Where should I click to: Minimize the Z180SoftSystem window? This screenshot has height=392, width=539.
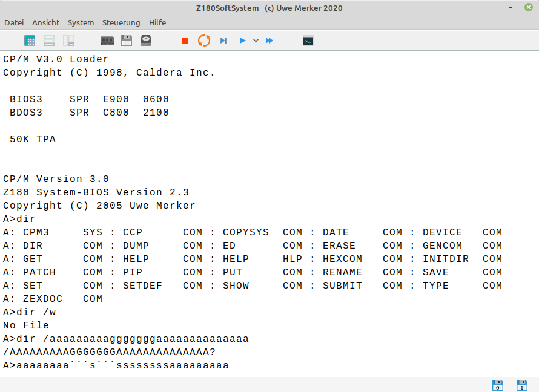click(x=511, y=7)
